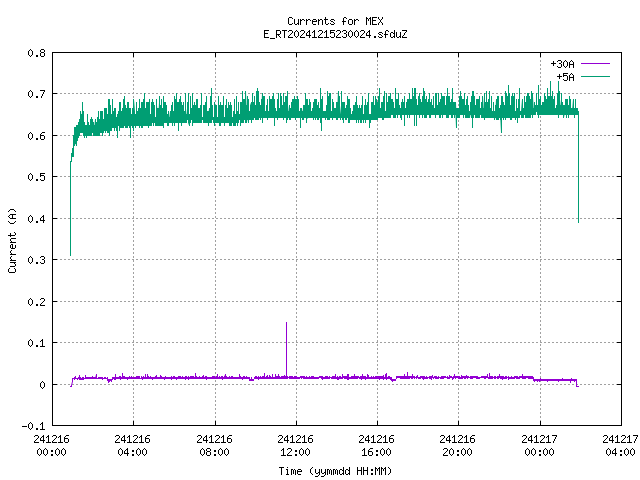The height and width of the screenshot is (480, 640).
Task: Click the -0.1 y-axis tick label
Action: click(x=33, y=426)
